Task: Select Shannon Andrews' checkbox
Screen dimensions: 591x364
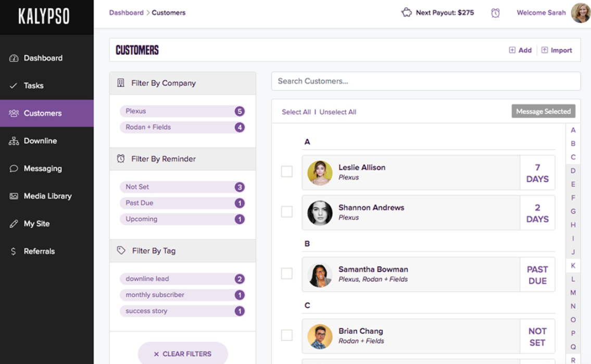Action: [287, 212]
